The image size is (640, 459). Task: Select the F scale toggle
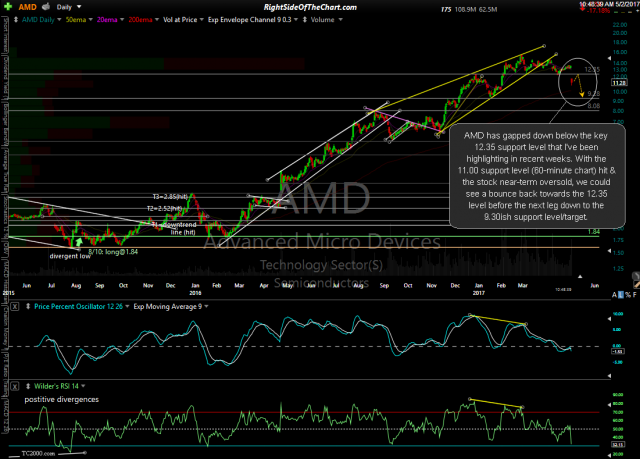(x=634, y=295)
